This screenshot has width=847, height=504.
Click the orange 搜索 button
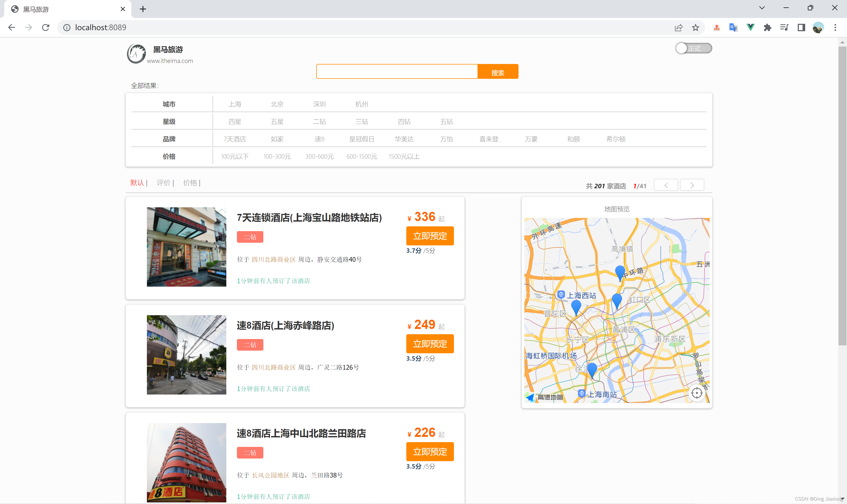pos(498,71)
